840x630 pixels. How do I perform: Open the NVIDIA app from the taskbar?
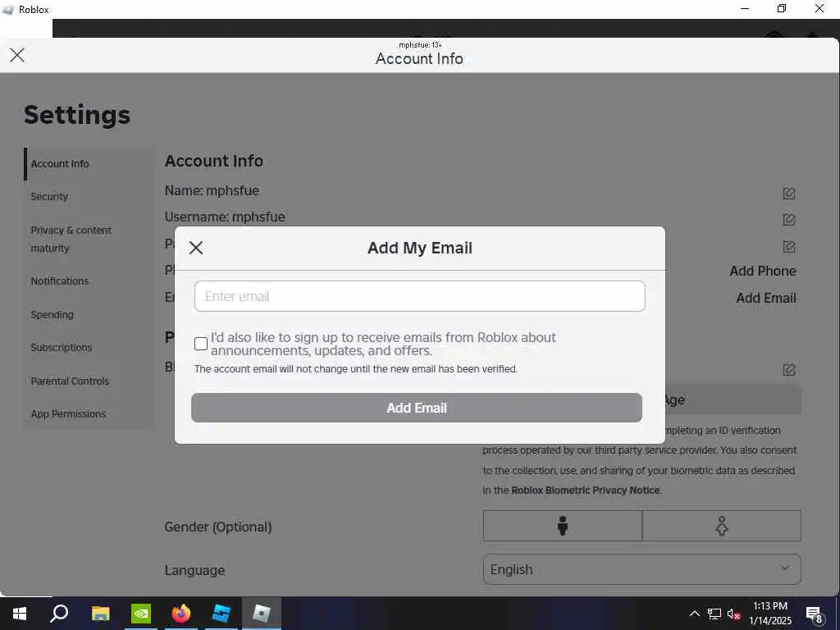click(141, 614)
